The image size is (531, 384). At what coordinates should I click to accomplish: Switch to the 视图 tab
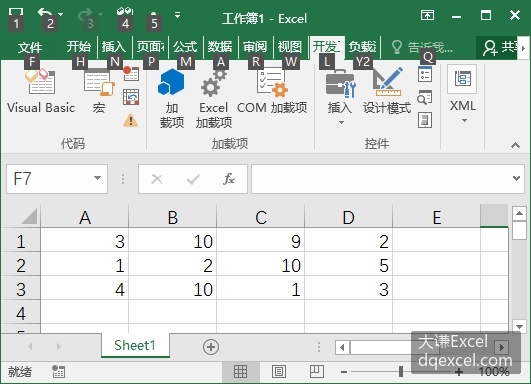click(x=290, y=47)
